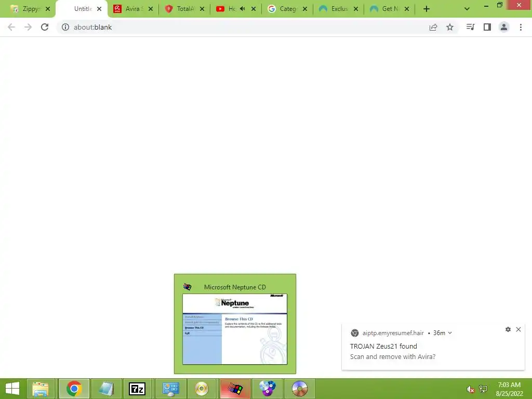Select the Untitled about:blank tab
Image resolution: width=532 pixels, height=399 pixels.
point(82,9)
